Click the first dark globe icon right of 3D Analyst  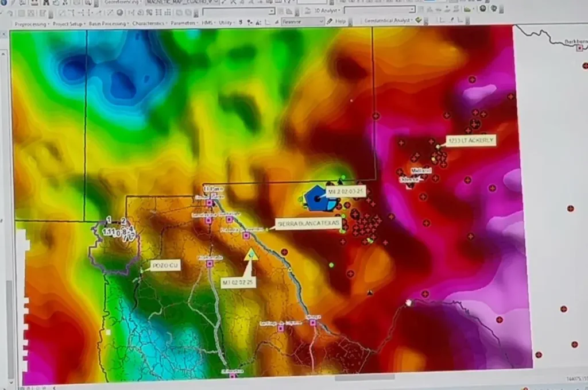pyautogui.click(x=483, y=8)
